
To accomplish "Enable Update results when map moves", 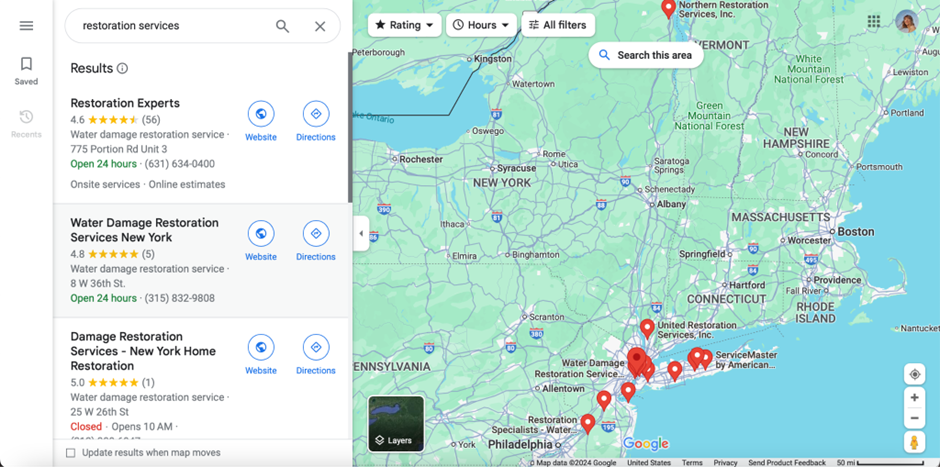I will pos(71,453).
